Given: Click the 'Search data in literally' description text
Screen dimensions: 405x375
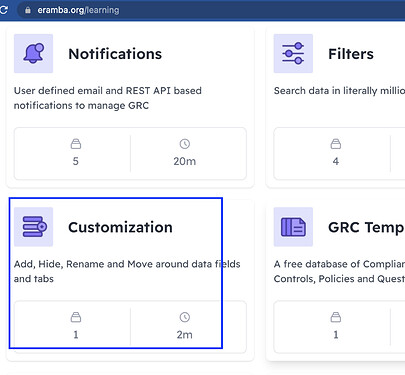Looking at the screenshot, I should pos(339,91).
